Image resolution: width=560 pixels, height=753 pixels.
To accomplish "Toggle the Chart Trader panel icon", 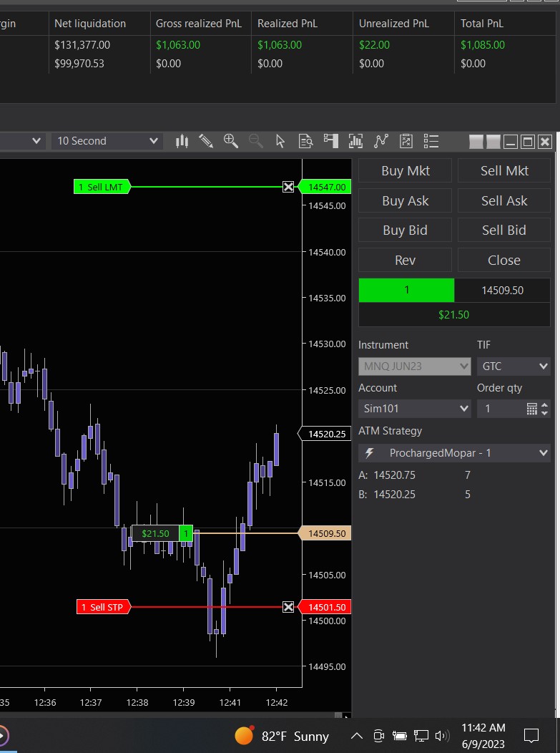I will coord(330,141).
